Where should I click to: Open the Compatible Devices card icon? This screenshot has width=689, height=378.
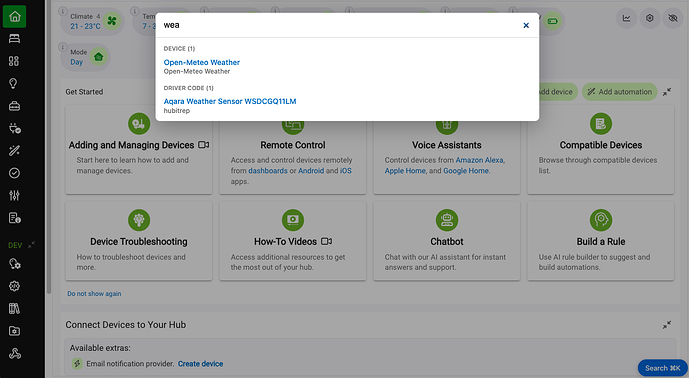tap(601, 124)
